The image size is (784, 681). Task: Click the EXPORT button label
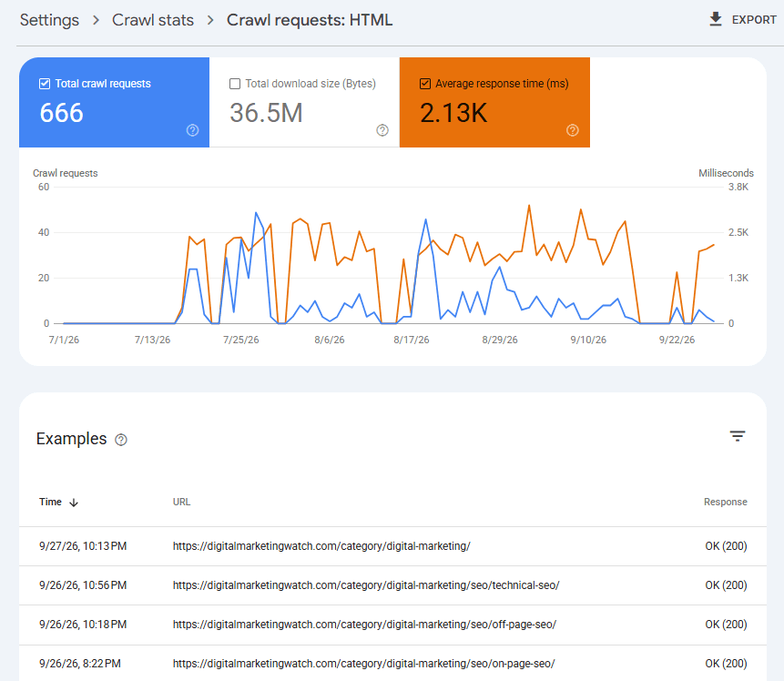coord(754,20)
